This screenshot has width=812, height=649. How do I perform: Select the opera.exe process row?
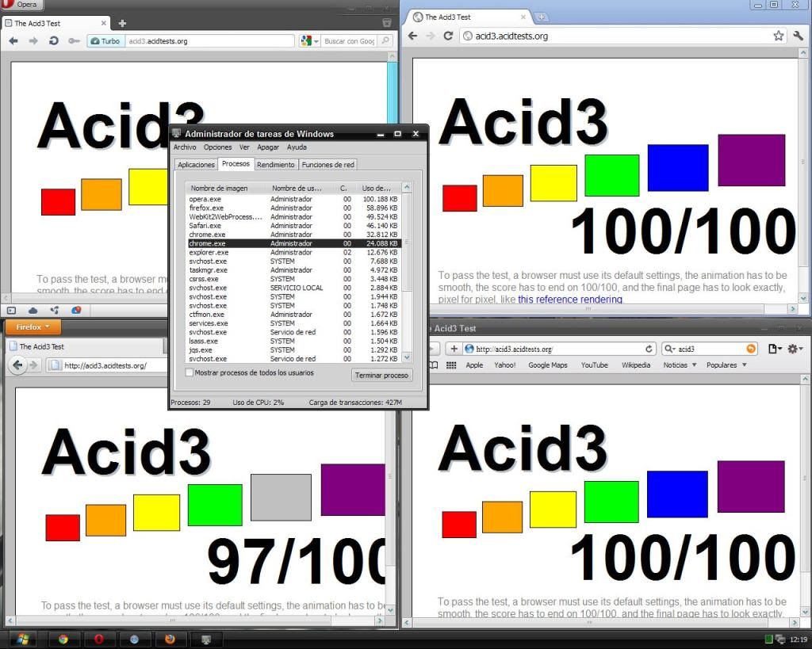click(x=293, y=199)
